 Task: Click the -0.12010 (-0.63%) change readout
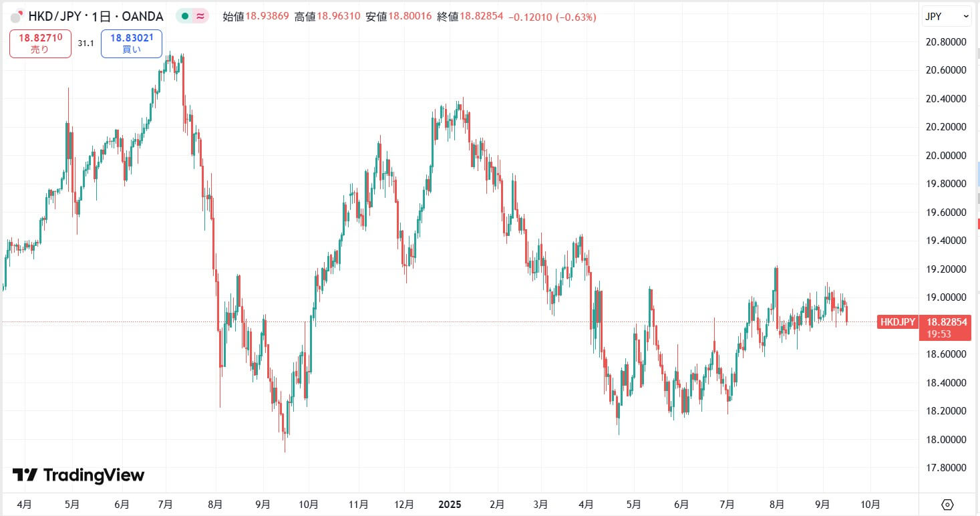(552, 17)
